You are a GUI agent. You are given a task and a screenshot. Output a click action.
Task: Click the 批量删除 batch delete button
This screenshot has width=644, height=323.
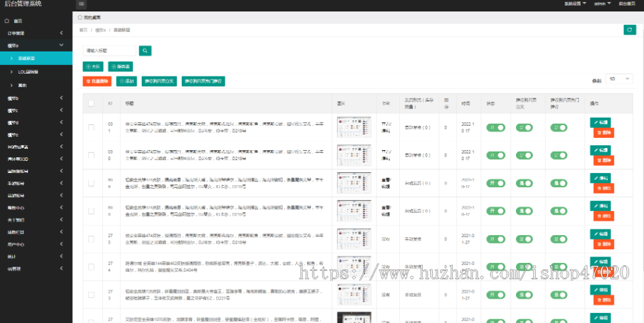click(97, 81)
